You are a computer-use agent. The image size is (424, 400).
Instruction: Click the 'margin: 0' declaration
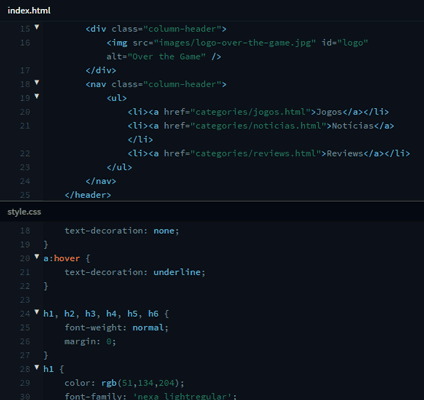coord(90,342)
